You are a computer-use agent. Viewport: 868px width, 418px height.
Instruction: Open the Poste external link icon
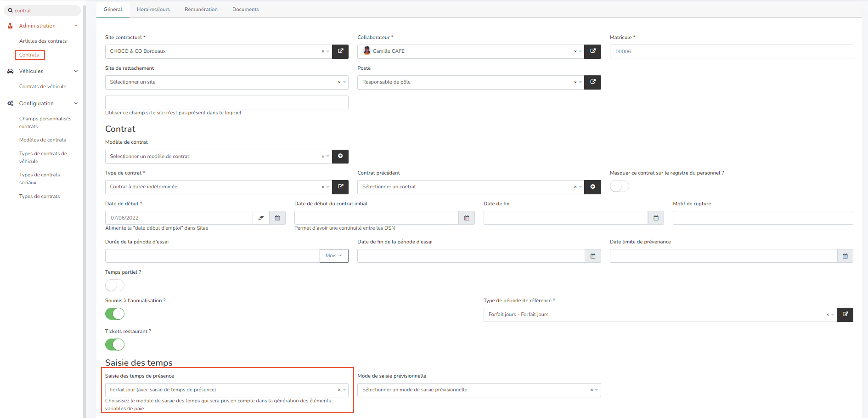[x=592, y=82]
